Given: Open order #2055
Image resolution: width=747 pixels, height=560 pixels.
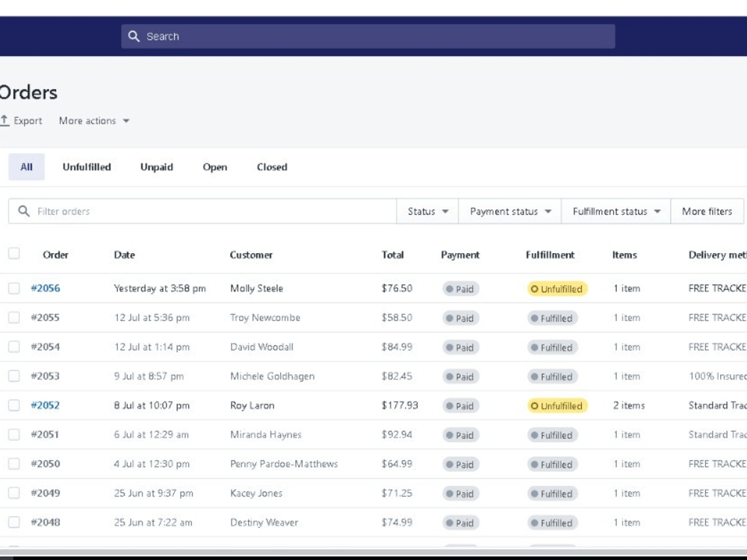Looking at the screenshot, I should point(46,317).
